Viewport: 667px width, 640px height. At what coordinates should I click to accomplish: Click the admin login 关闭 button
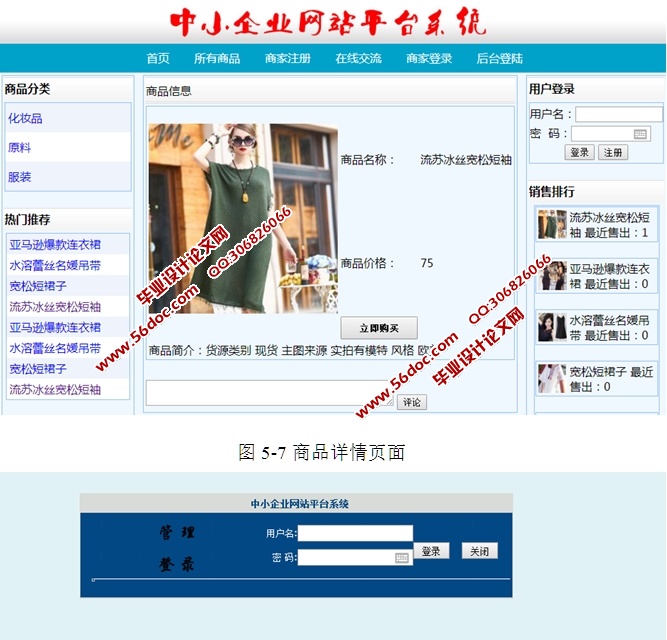pos(479,551)
